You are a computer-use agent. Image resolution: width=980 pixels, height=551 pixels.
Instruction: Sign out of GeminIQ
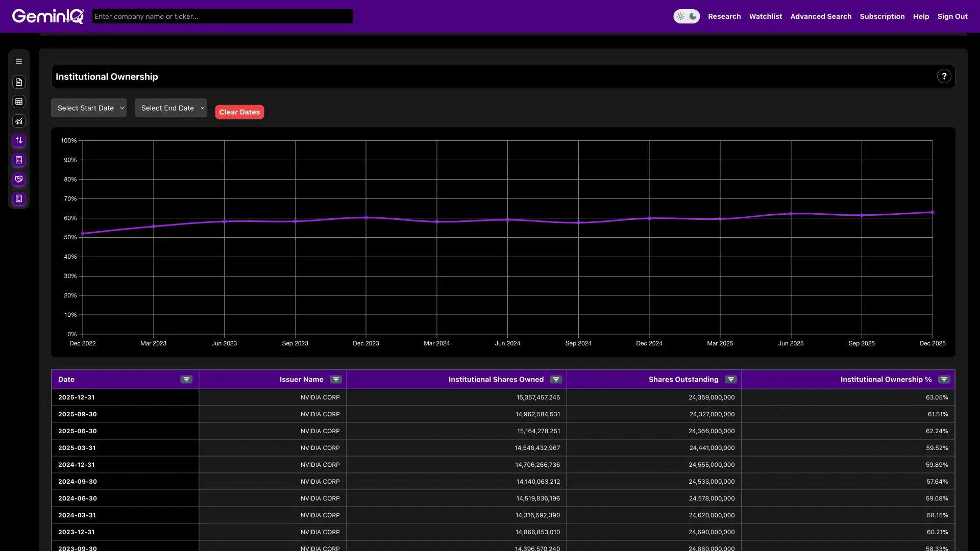coord(952,16)
